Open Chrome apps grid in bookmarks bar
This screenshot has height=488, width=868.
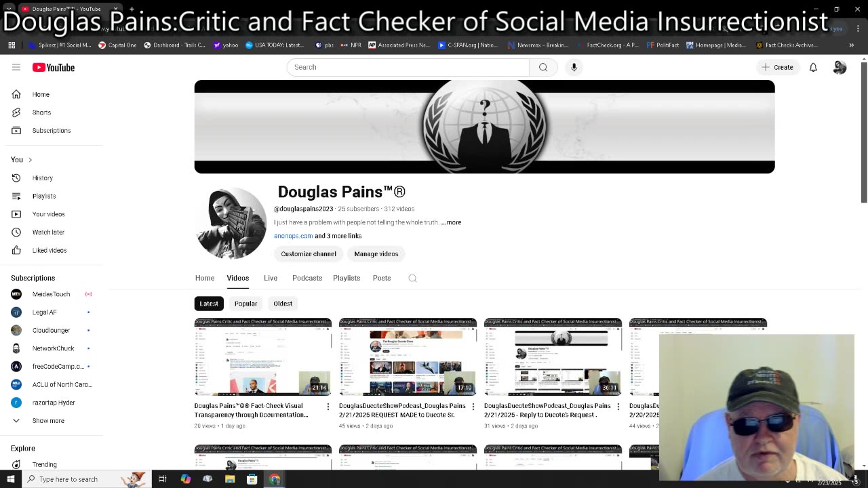(12, 45)
